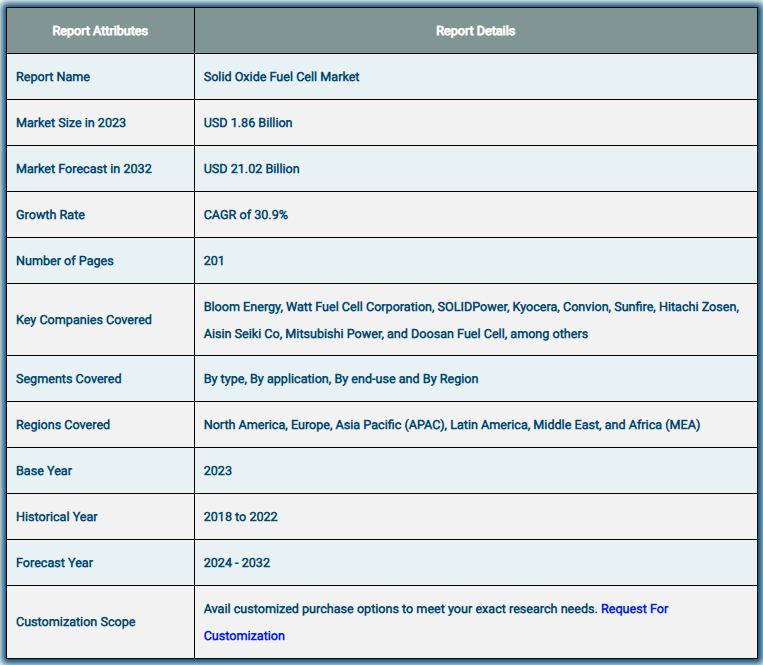Image resolution: width=763 pixels, height=665 pixels.
Task: Select the 2018 to 2022 value
Action: [240, 517]
